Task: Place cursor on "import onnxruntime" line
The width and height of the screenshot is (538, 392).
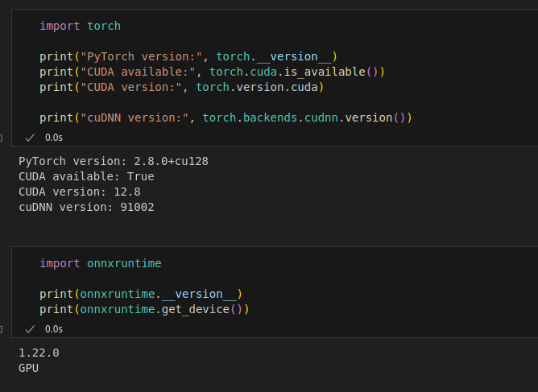Action: tap(100, 263)
